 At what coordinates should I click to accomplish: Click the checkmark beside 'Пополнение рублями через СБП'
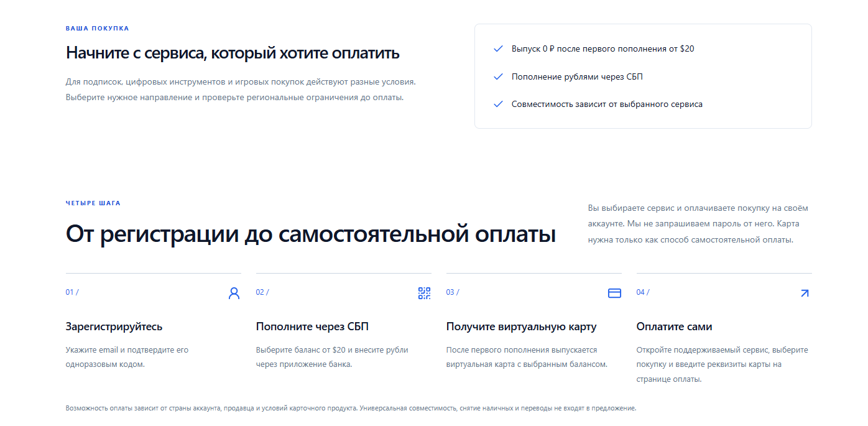point(498,76)
